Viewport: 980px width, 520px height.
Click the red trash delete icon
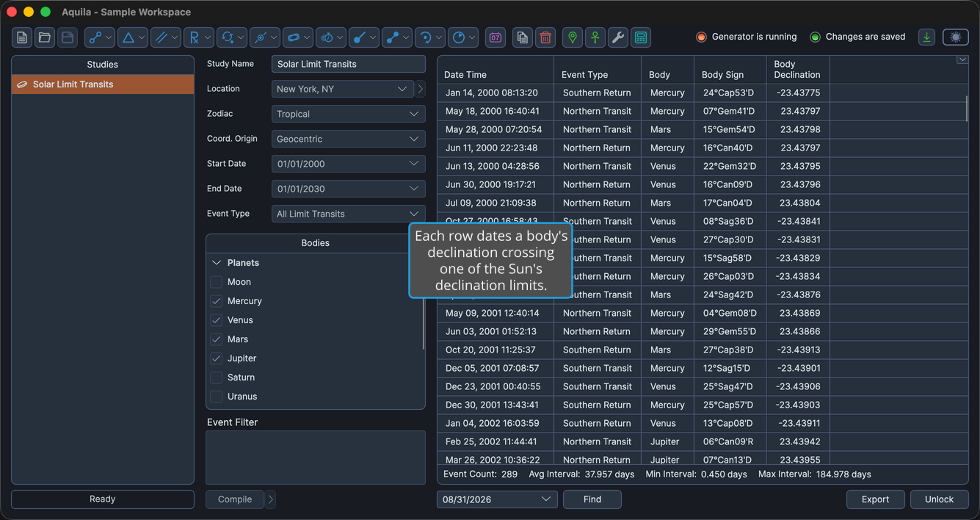[x=545, y=37]
